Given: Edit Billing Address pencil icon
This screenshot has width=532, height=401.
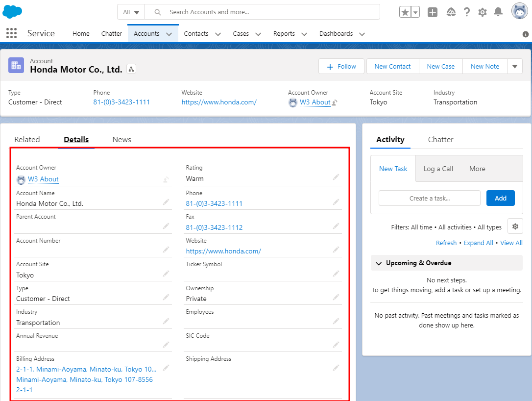Looking at the screenshot, I should [x=166, y=367].
